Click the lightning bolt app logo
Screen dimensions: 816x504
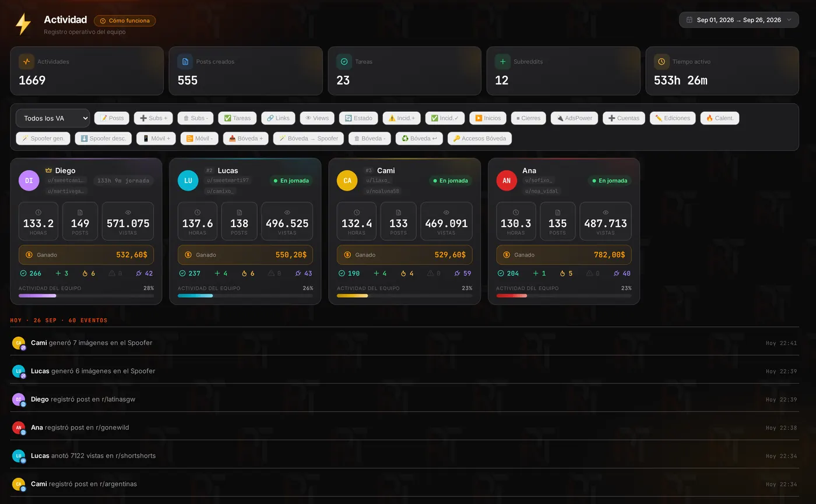[x=23, y=24]
